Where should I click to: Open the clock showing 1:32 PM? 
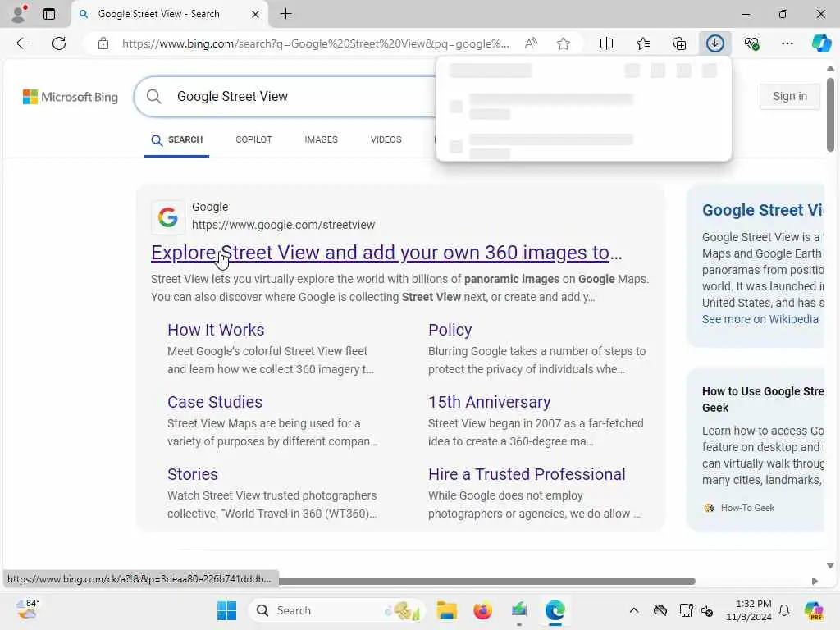(x=748, y=610)
